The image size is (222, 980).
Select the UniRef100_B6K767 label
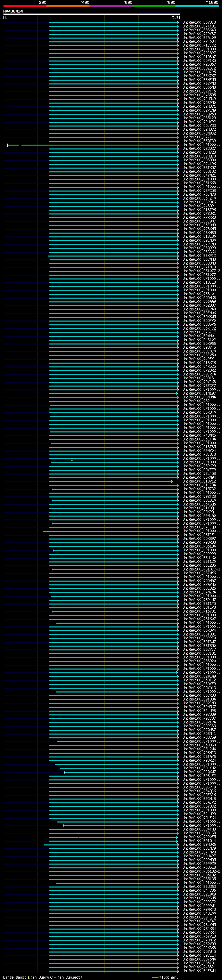point(199,76)
